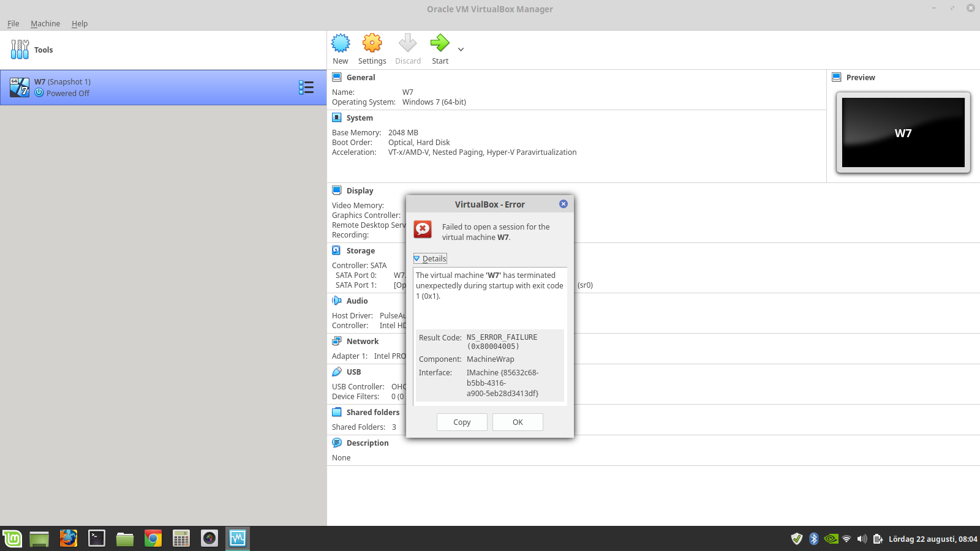Screen dimensions: 980x551
Task: Click the USB section icon
Action: coord(337,372)
